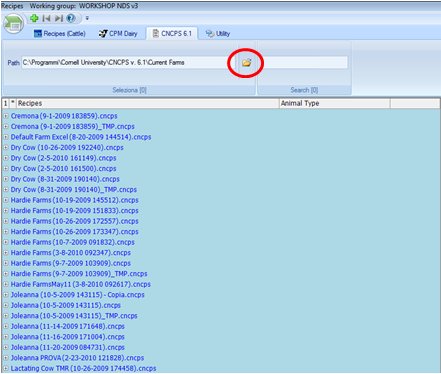Screen dimensions: 441x374
Task: Click the browse folder icon next to Path
Action: click(246, 62)
